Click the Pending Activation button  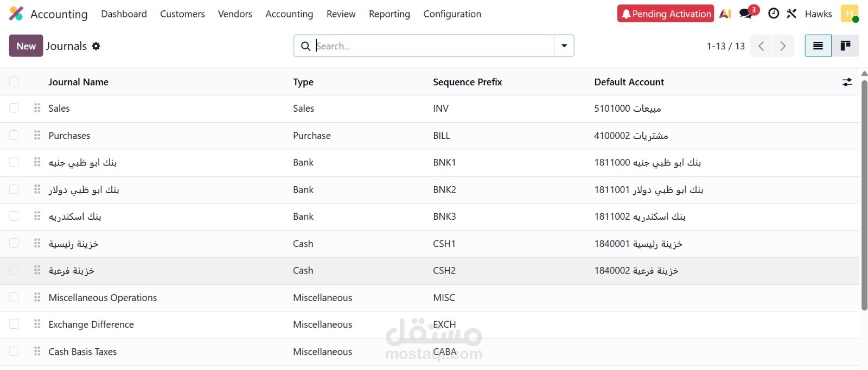(666, 14)
